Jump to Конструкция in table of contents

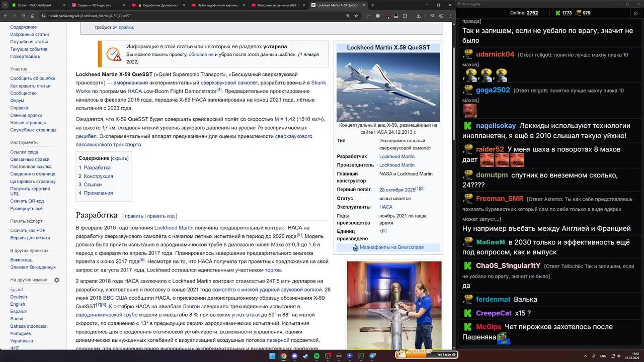pos(99,176)
